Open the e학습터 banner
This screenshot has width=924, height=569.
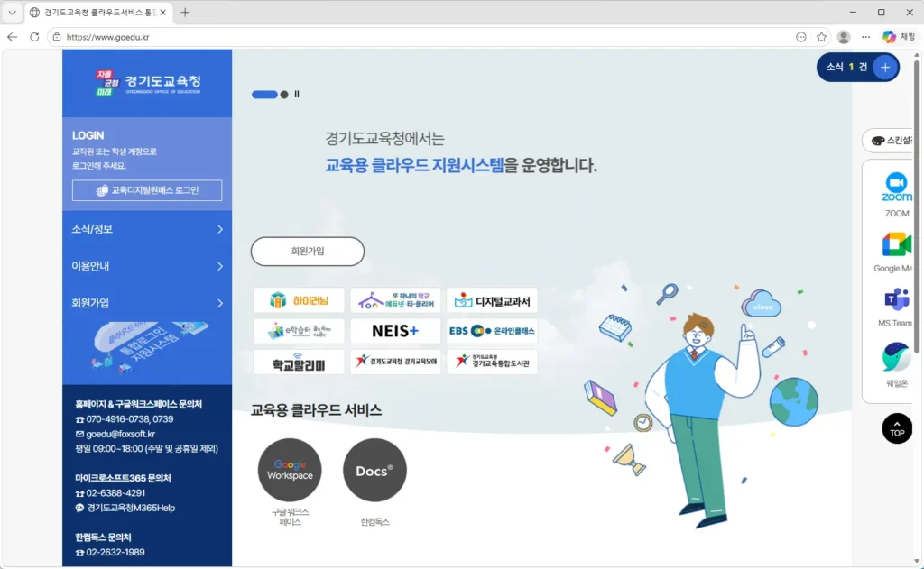[x=299, y=331]
